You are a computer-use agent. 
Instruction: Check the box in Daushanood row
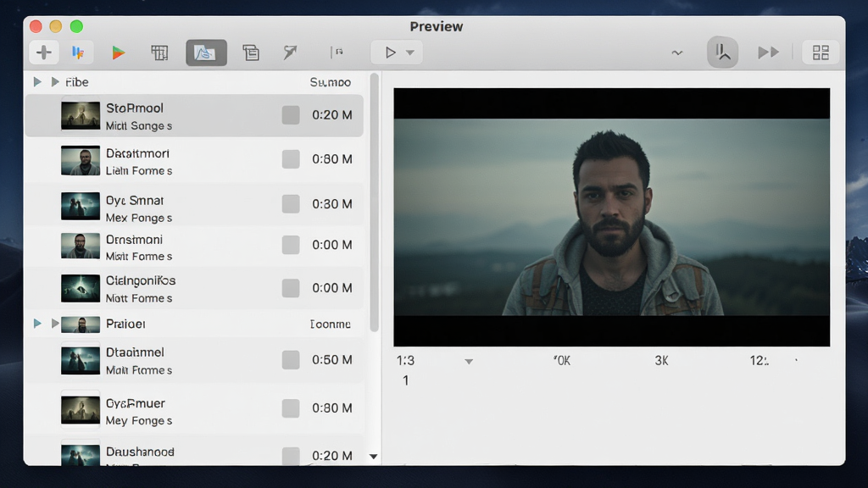[291, 456]
